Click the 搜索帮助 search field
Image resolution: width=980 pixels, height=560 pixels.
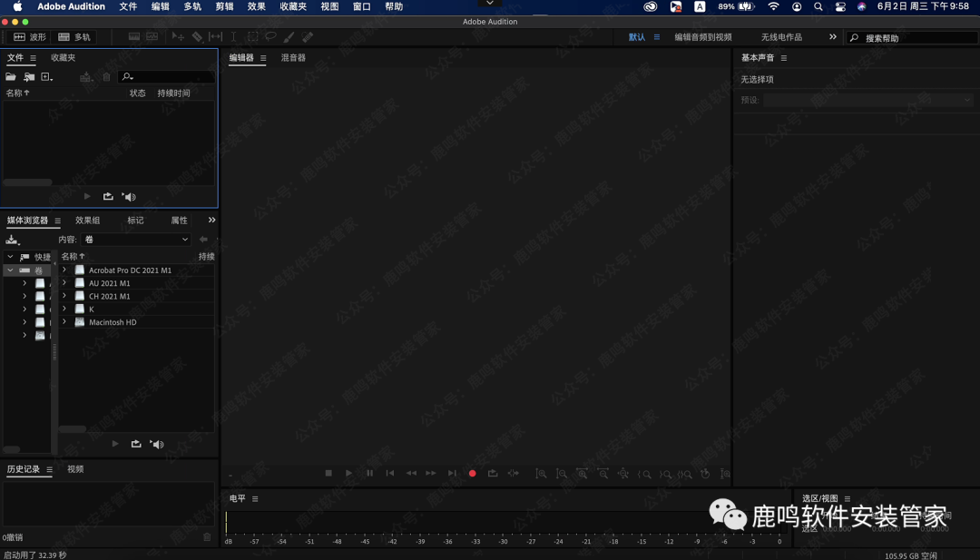pyautogui.click(x=907, y=38)
